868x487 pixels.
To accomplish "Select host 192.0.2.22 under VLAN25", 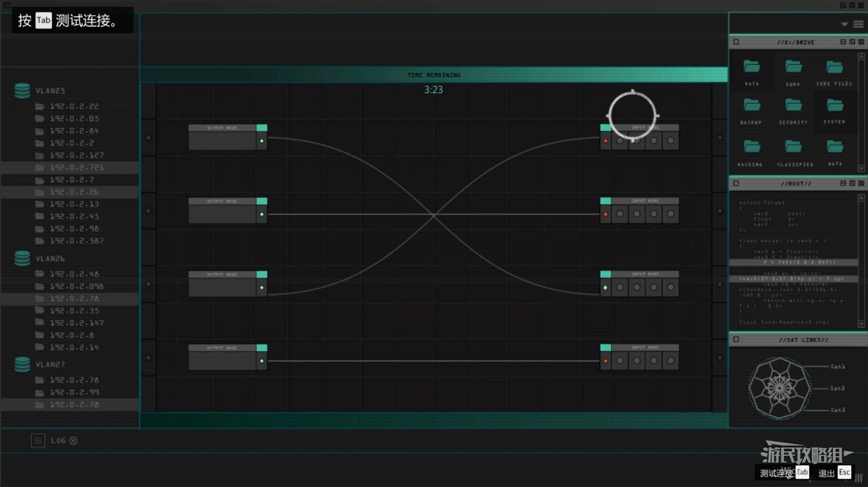I will (x=74, y=106).
